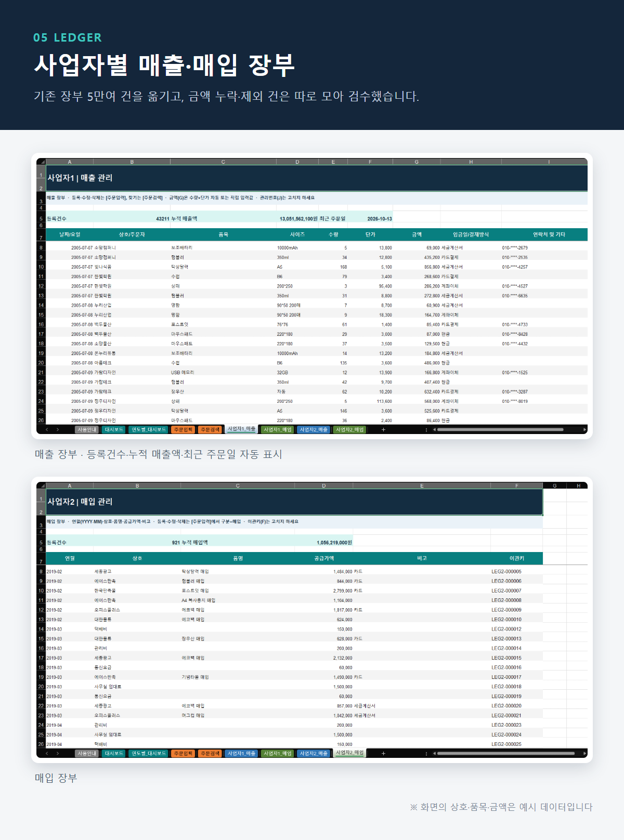Image resolution: width=624 pixels, height=840 pixels.
Task: Open 연도별_대시보드 tab in 매출 관리 spreadsheet
Action: click(148, 430)
